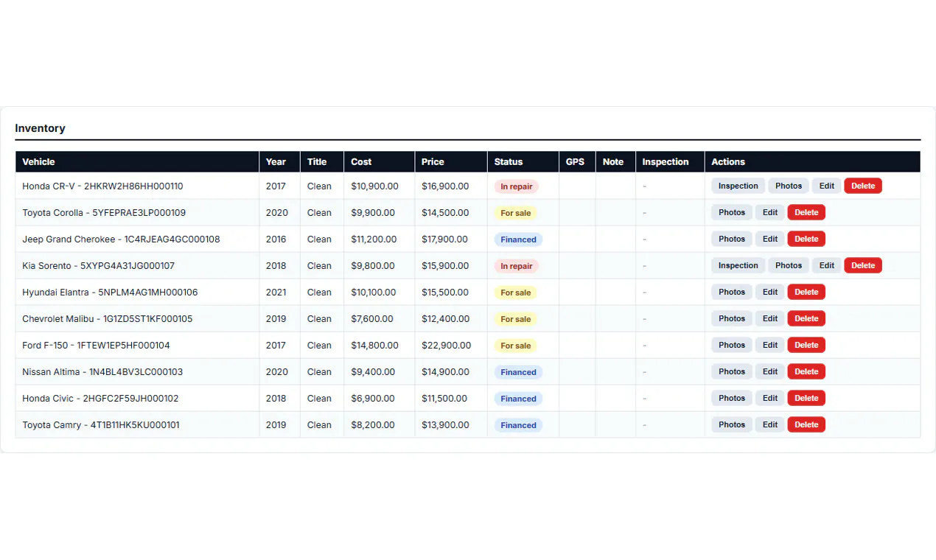
Task: Edit the Ford F-150 entry
Action: click(x=770, y=345)
